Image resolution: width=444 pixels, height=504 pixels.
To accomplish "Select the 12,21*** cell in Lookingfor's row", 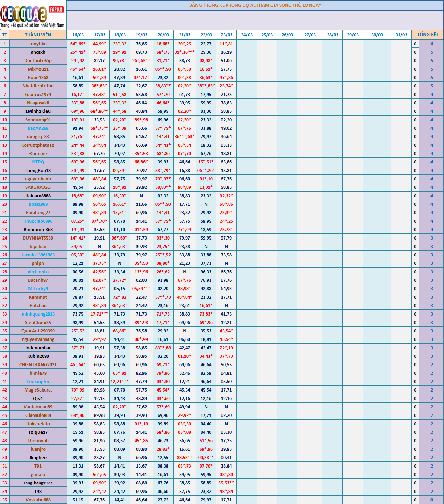I will point(120,381).
